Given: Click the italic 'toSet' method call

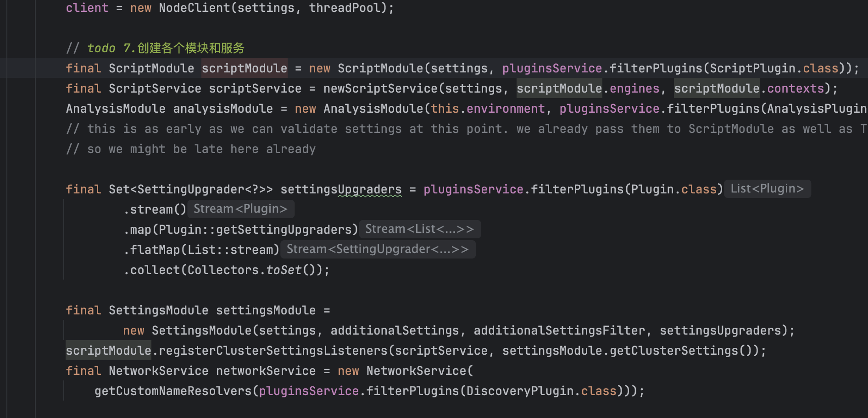Looking at the screenshot, I should pyautogui.click(x=284, y=270).
